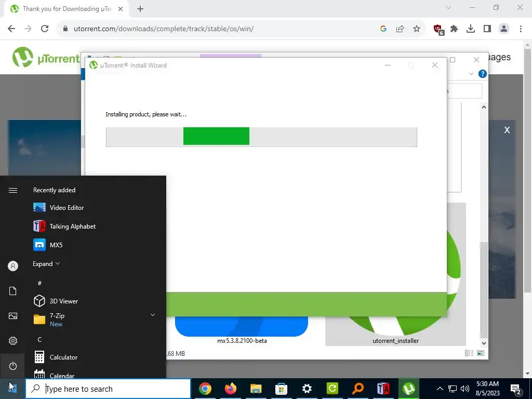Image resolution: width=532 pixels, height=399 pixels.
Task: Open the orange magnifier app in taskbar
Action: pos(357,389)
